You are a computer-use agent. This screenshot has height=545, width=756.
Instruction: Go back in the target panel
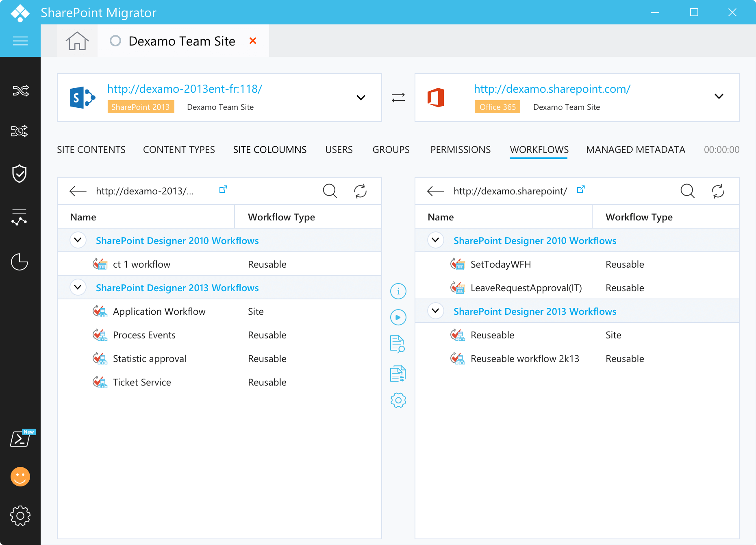436,191
